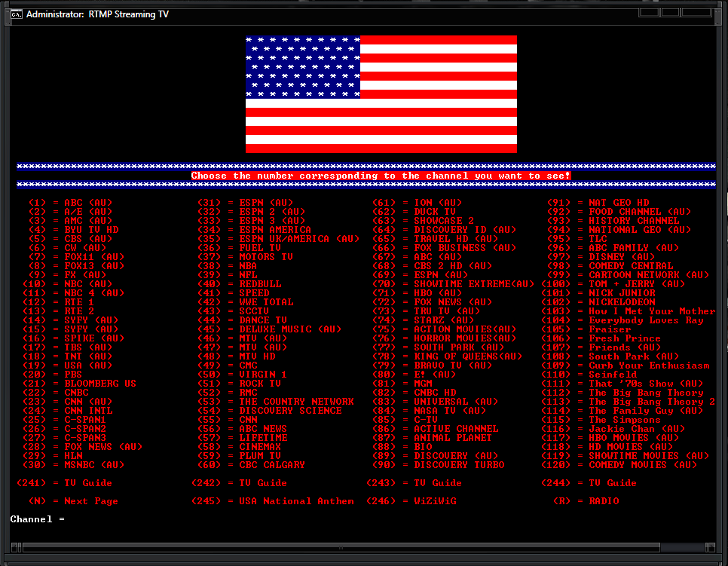Pick the (60) CBC CALGARY entry
The height and width of the screenshot is (566, 728).
252,465
